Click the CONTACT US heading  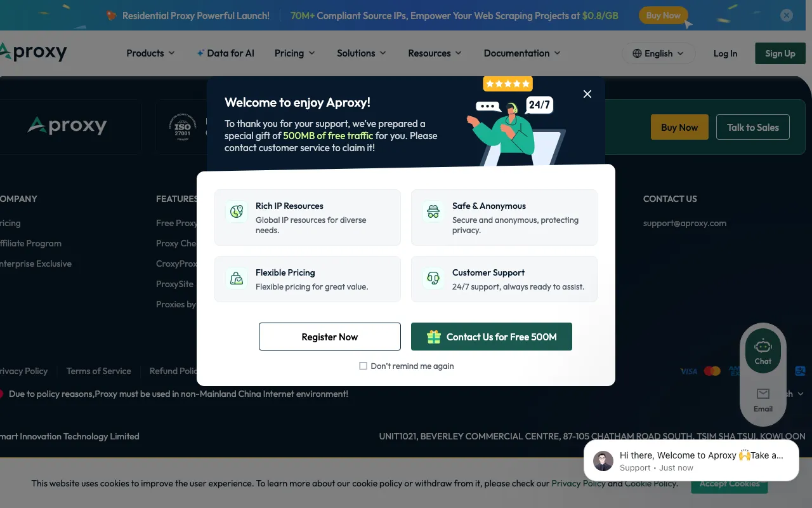pyautogui.click(x=670, y=199)
